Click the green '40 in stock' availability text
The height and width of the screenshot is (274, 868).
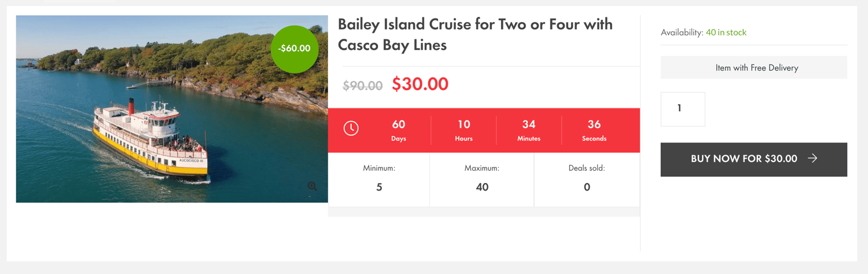(726, 32)
